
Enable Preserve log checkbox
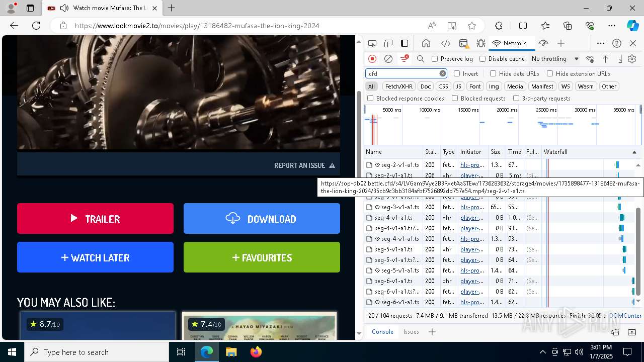pyautogui.click(x=435, y=59)
